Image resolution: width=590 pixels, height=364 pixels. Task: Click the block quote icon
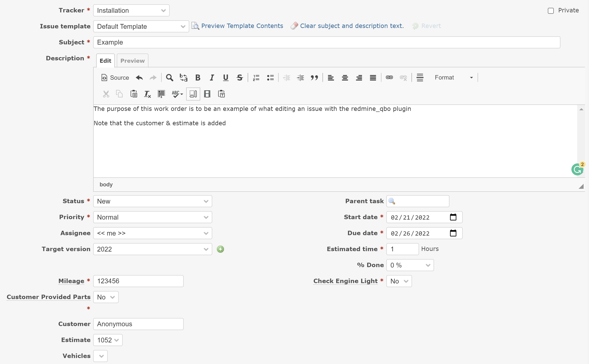click(x=314, y=78)
